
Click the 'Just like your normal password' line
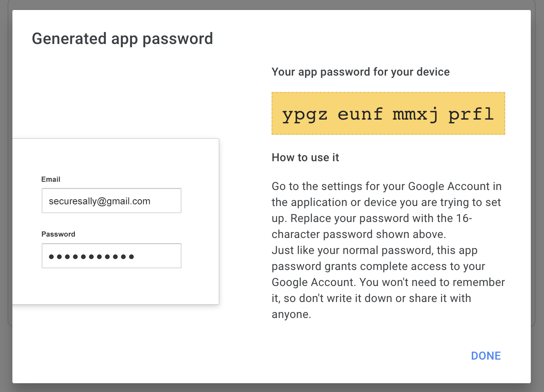coord(374,250)
